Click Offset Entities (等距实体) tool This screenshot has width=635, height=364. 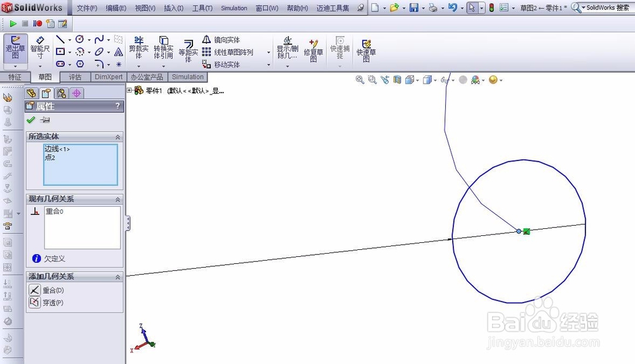tap(189, 51)
